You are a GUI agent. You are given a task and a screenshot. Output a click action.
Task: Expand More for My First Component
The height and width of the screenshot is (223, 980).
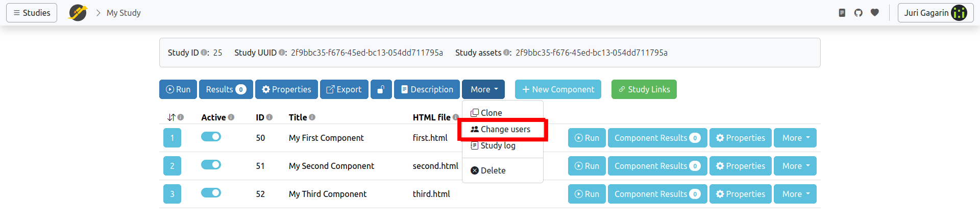pos(795,138)
